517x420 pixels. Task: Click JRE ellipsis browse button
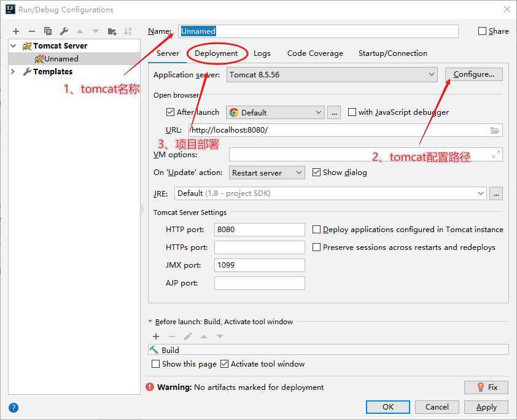tap(496, 193)
